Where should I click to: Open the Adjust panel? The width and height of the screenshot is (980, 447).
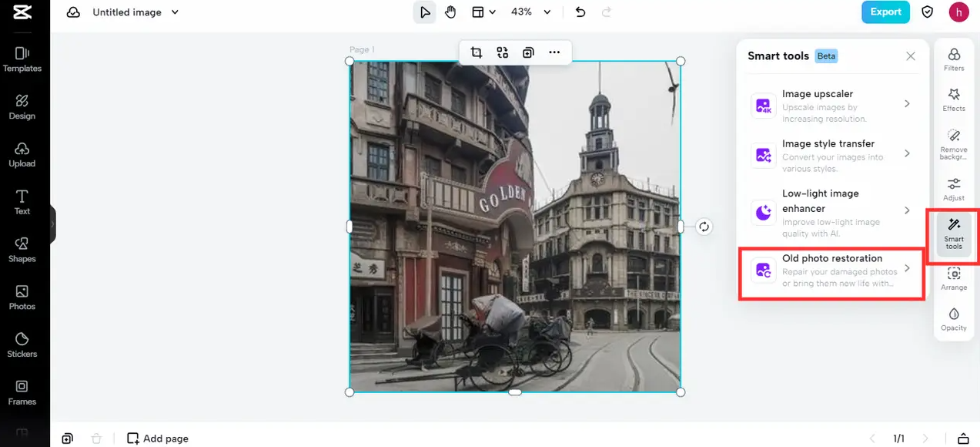pos(954,190)
